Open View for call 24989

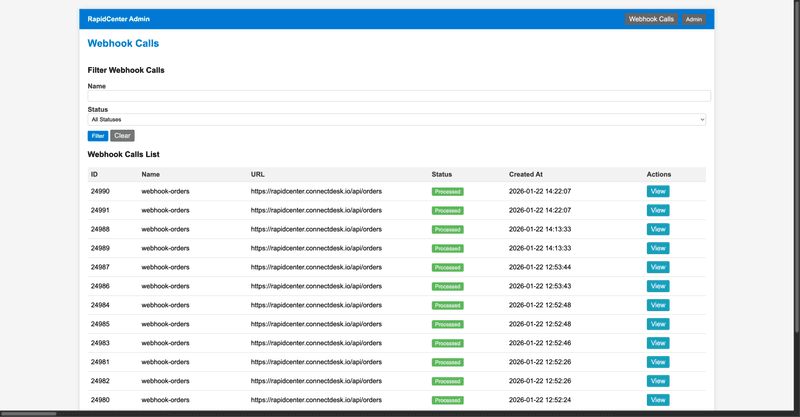657,248
